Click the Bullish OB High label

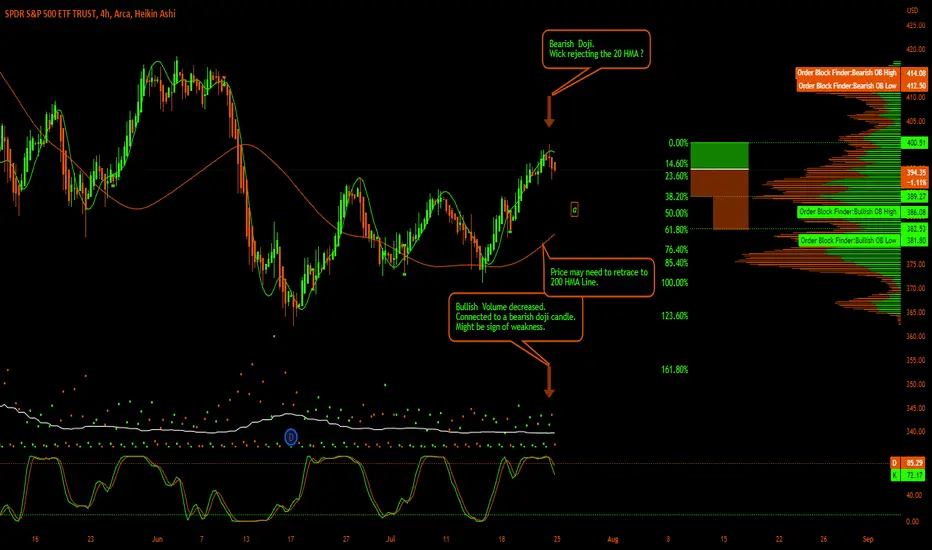click(x=848, y=212)
